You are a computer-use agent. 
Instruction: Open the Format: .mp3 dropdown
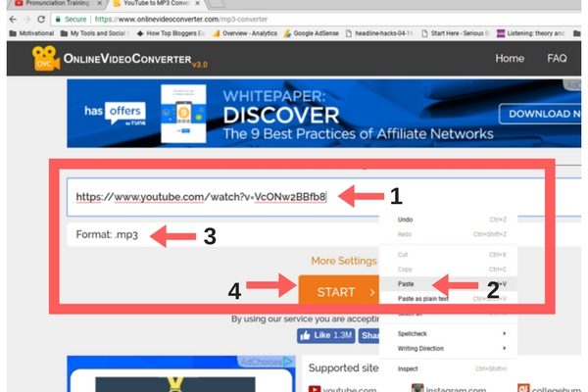tap(222, 235)
